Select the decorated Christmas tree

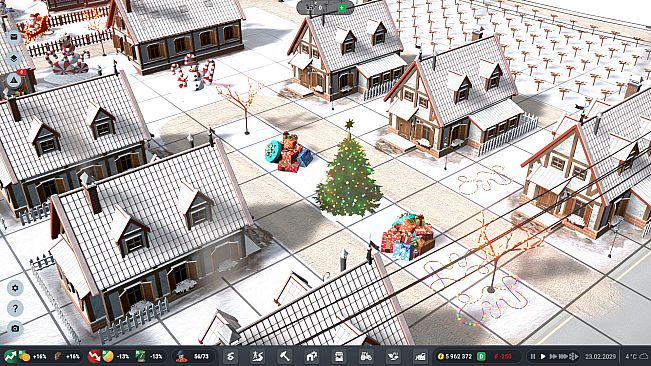coord(349,170)
